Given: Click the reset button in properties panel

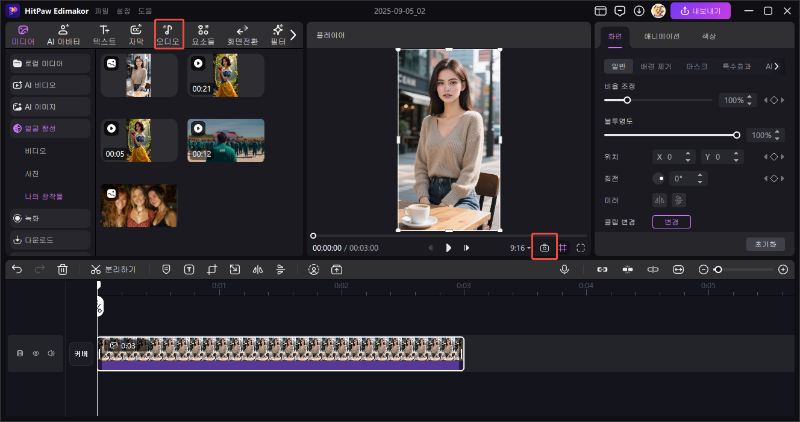Looking at the screenshot, I should coord(765,244).
